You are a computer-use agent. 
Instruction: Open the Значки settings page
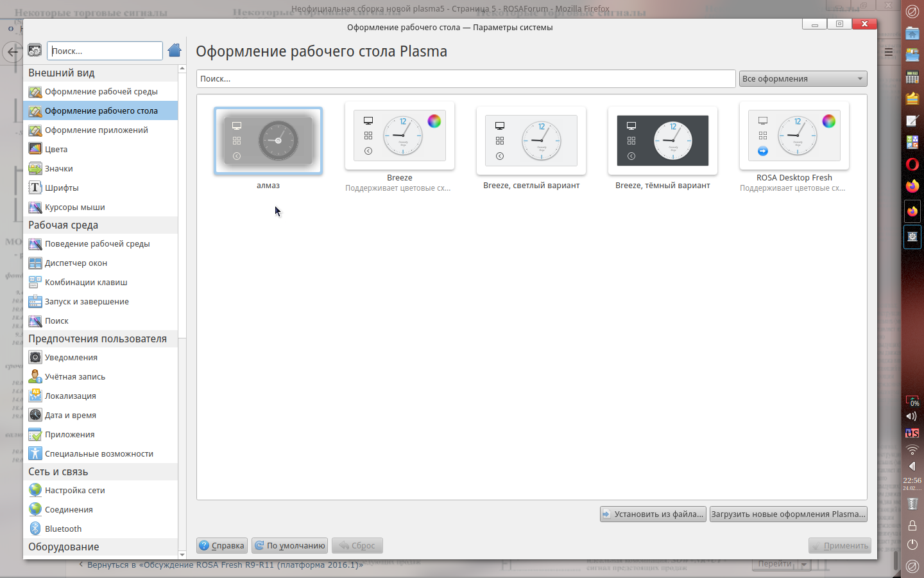click(101, 168)
